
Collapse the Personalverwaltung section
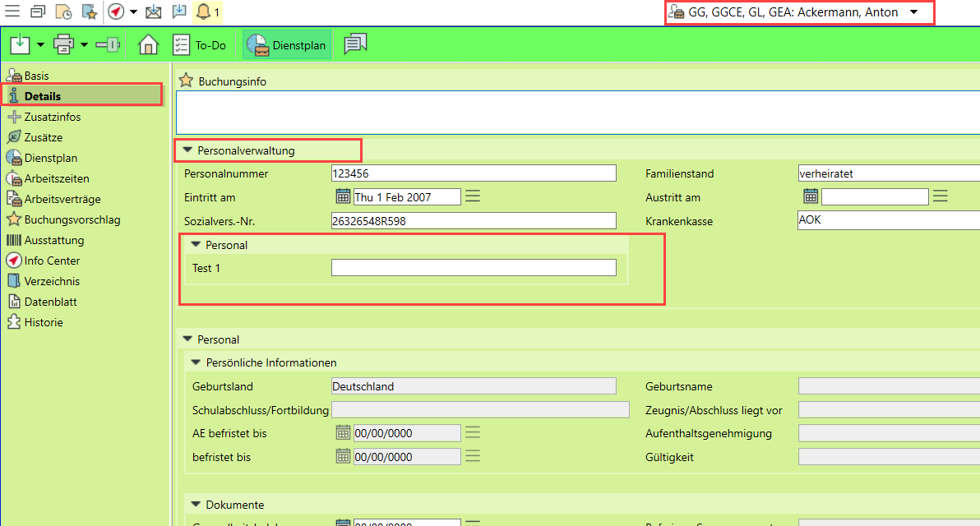coord(187,150)
